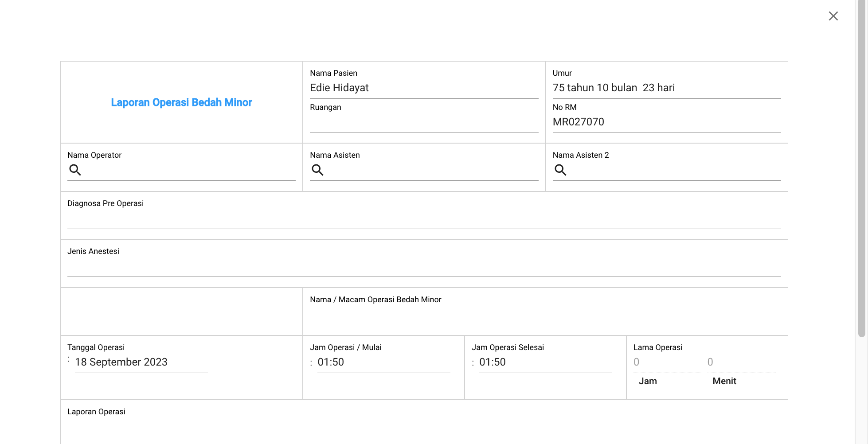868x444 pixels.
Task: Click the Nama Pasien field Edie Hidayat
Action: [424, 88]
